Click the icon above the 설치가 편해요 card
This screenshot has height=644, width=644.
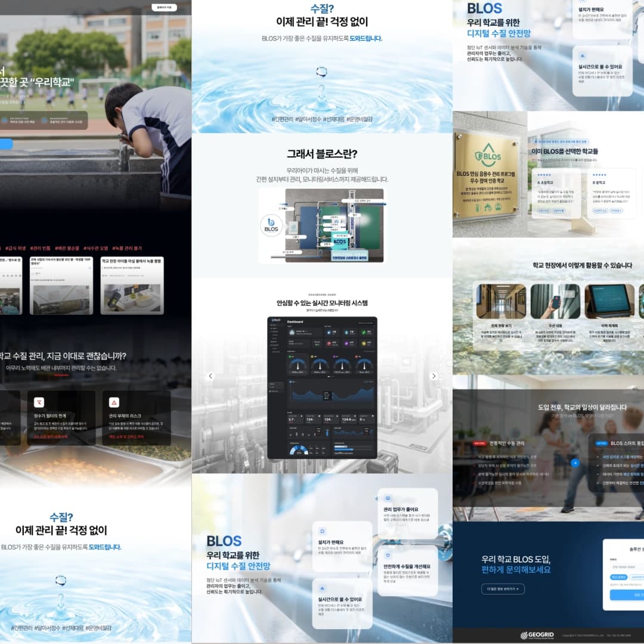[x=323, y=531]
